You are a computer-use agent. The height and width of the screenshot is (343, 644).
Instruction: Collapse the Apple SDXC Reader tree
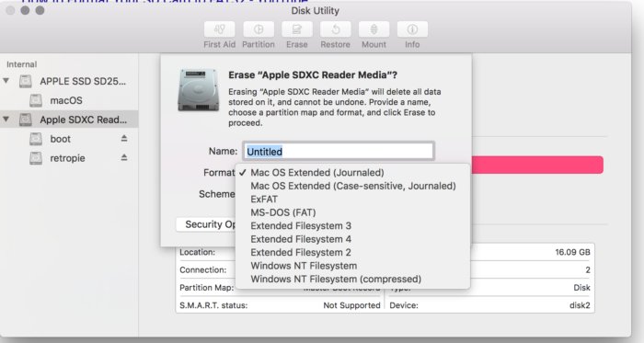click(x=6, y=120)
